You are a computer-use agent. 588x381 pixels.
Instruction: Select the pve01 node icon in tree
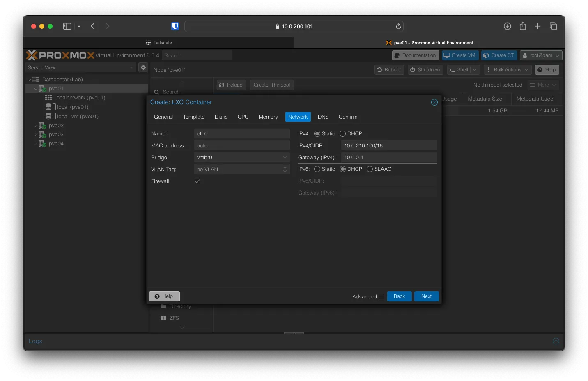coord(42,89)
